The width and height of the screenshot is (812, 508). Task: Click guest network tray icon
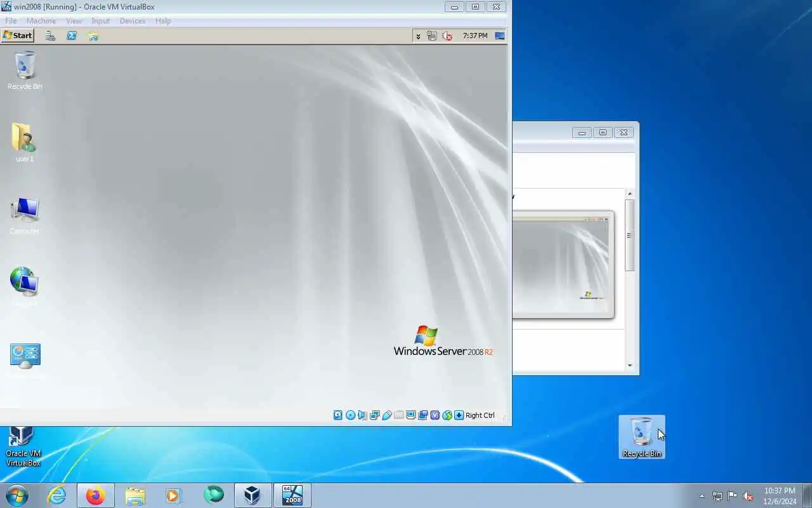coord(432,36)
